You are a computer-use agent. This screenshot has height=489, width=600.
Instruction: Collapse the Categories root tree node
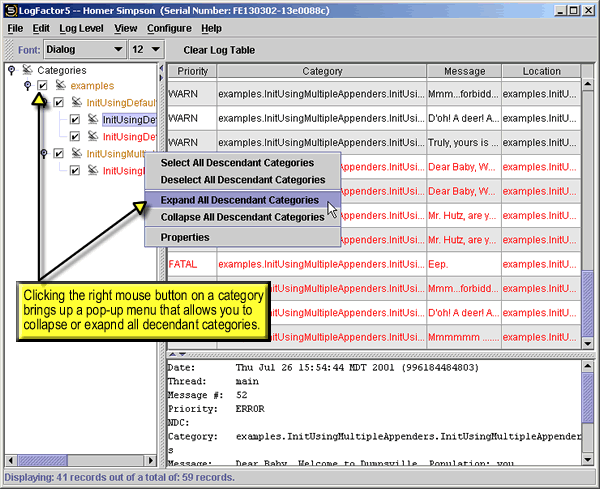point(11,70)
